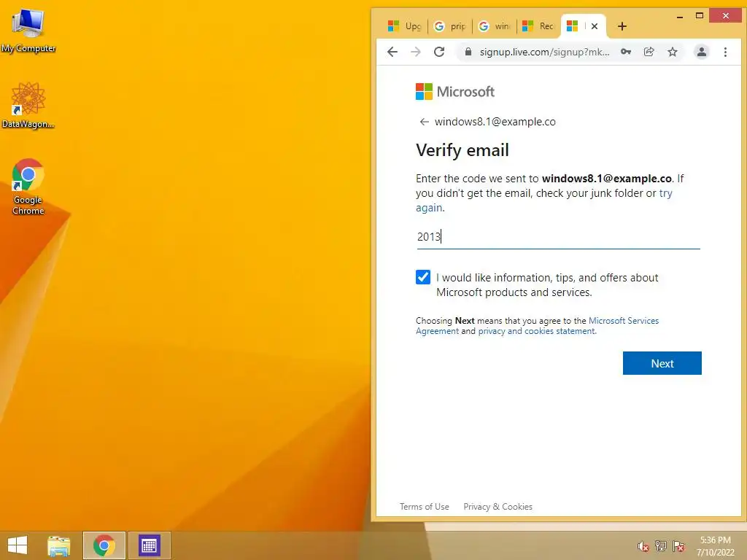Launch Google Chrome from desktop shortcut
Viewport: 747px width, 560px height.
coord(28,186)
